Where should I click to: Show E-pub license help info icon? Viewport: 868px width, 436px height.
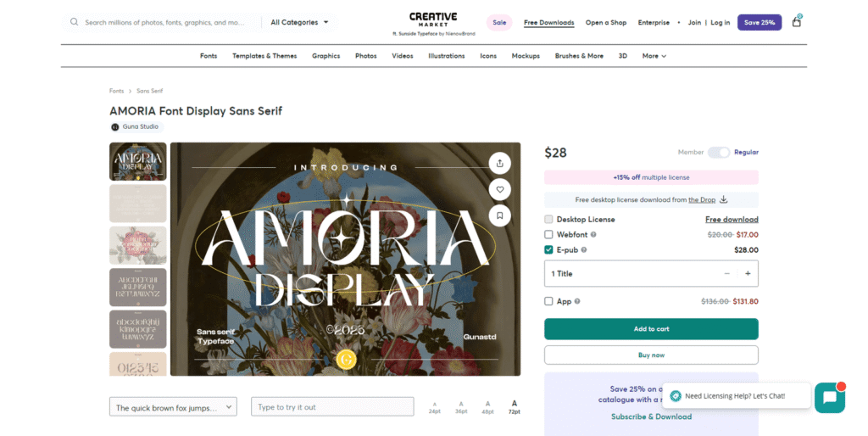(584, 250)
